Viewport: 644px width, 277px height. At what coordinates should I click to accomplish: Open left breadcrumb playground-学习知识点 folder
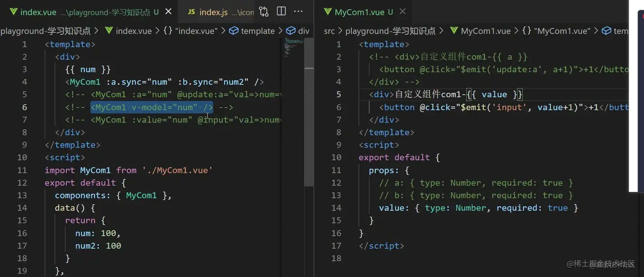(x=46, y=31)
